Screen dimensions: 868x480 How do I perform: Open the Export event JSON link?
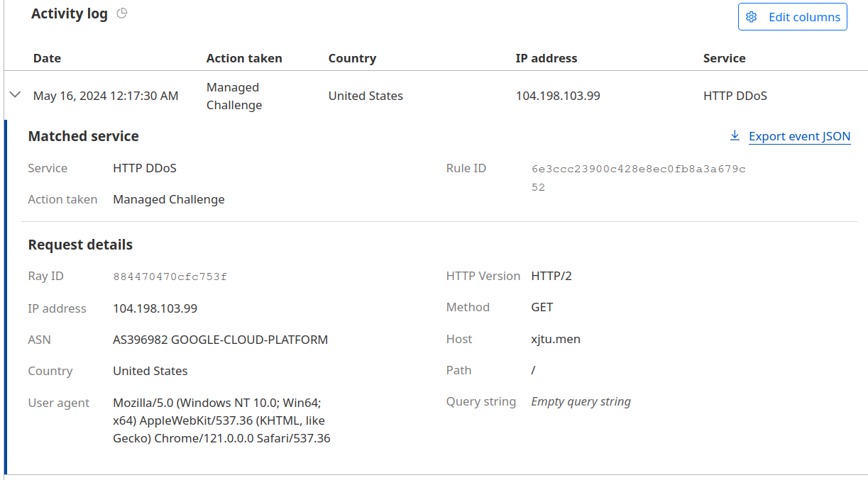[x=799, y=136]
